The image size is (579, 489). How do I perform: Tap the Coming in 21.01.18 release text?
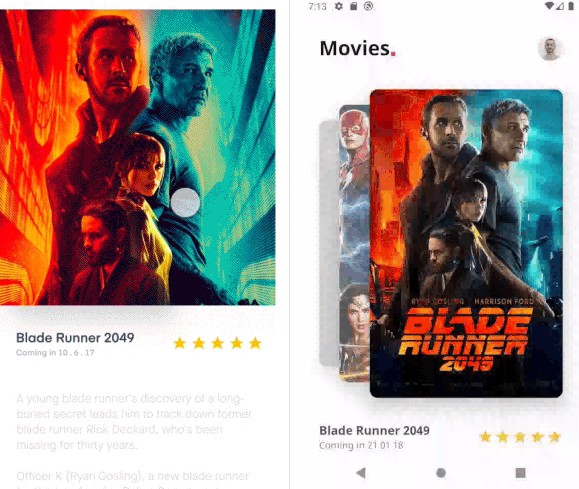coord(361,445)
